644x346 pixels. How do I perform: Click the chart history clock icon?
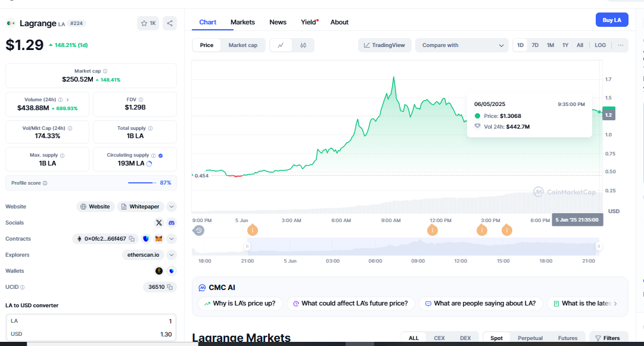tap(198, 230)
